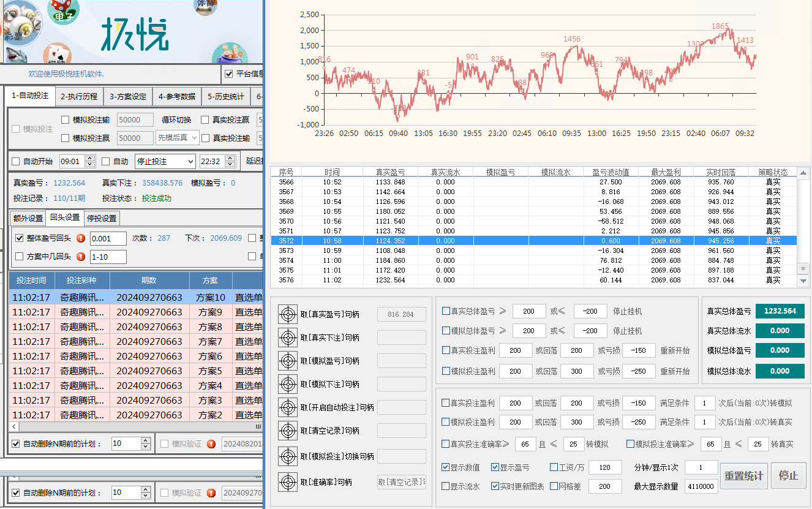Click warning icon beside lower 模拟验证
Screen dimensions: 812x509
211,492
